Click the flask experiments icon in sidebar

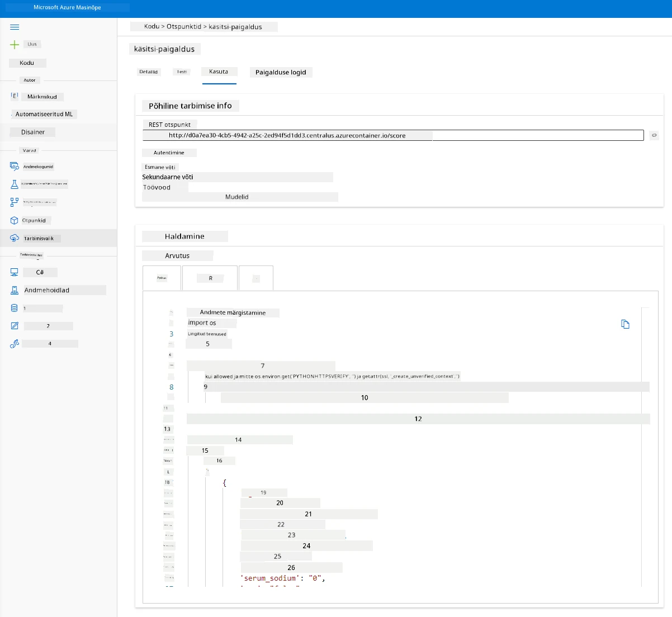pyautogui.click(x=15, y=184)
